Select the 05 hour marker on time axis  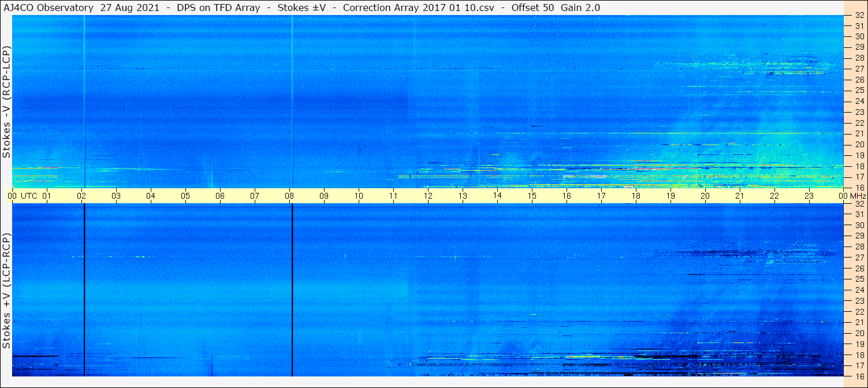185,196
